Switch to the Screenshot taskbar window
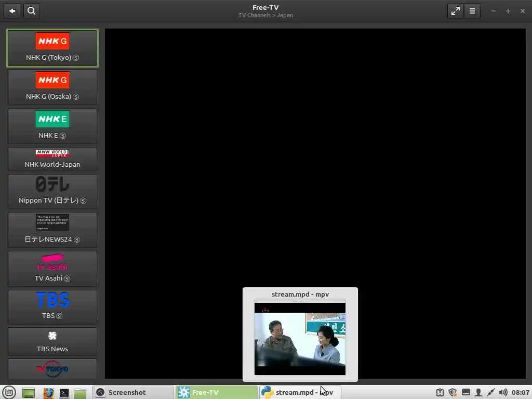This screenshot has height=399, width=532. pyautogui.click(x=133, y=392)
